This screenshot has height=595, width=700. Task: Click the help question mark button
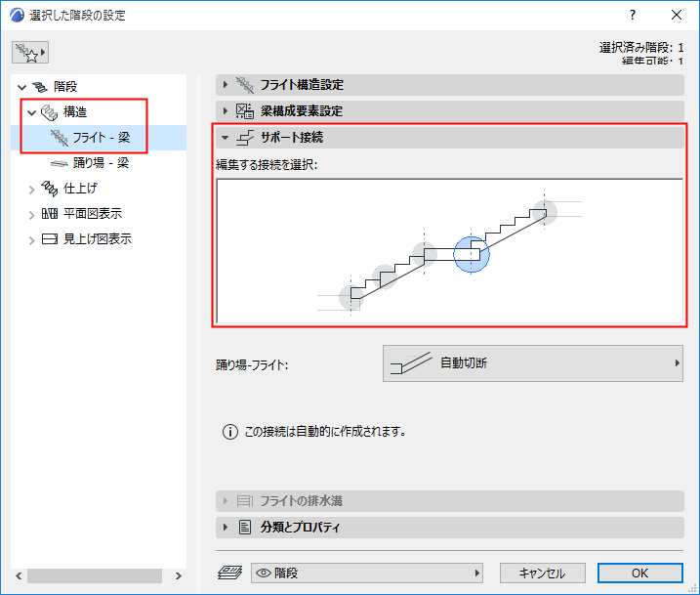[x=632, y=15]
